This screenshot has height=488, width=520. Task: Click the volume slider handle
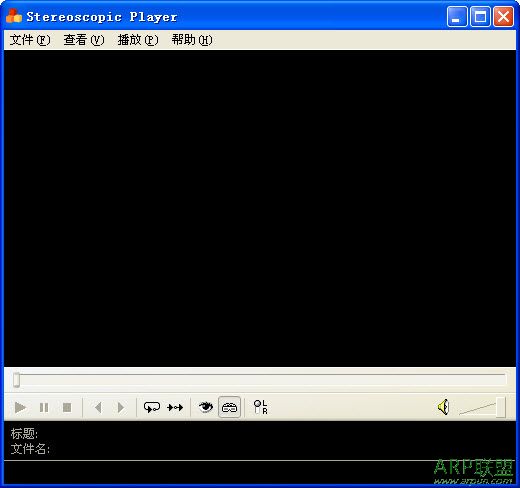coord(501,407)
